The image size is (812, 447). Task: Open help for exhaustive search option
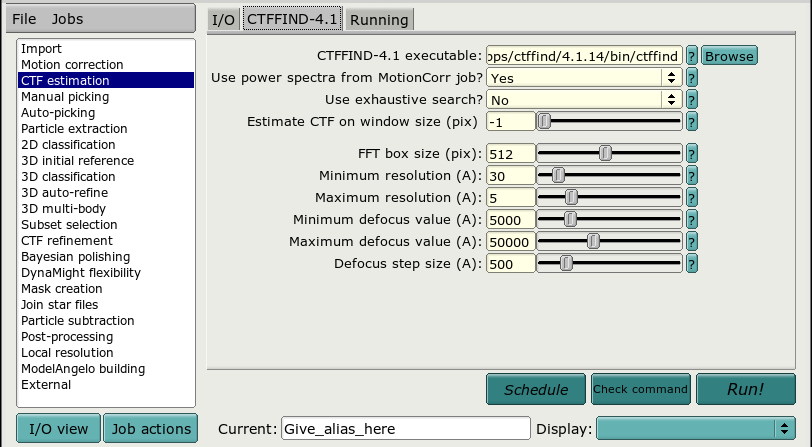tap(691, 99)
